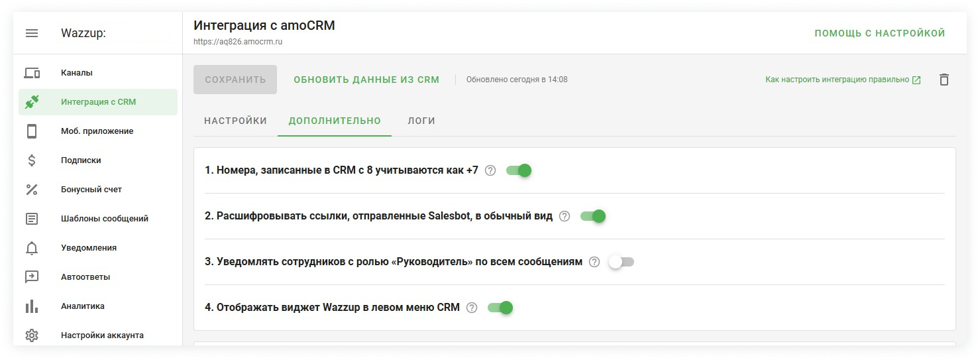Disable decoding of Salesbot links
Image resolution: width=980 pixels, height=360 pixels.
click(593, 216)
